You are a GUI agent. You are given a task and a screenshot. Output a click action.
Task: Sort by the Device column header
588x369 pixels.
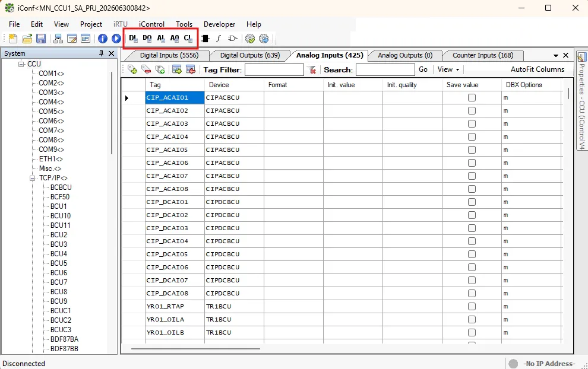coord(234,85)
